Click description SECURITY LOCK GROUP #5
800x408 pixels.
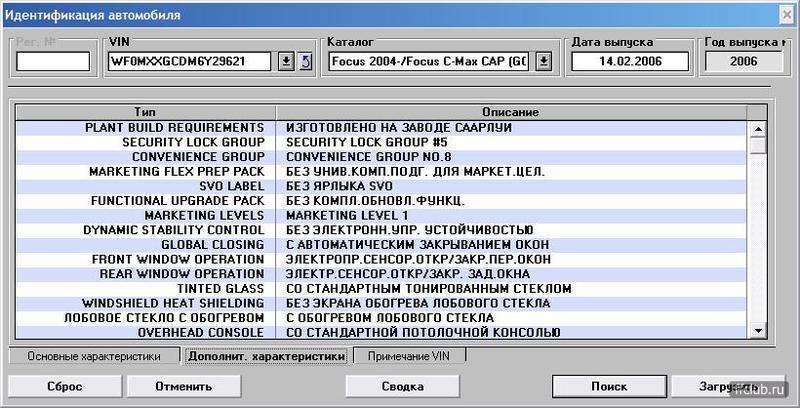tap(367, 142)
